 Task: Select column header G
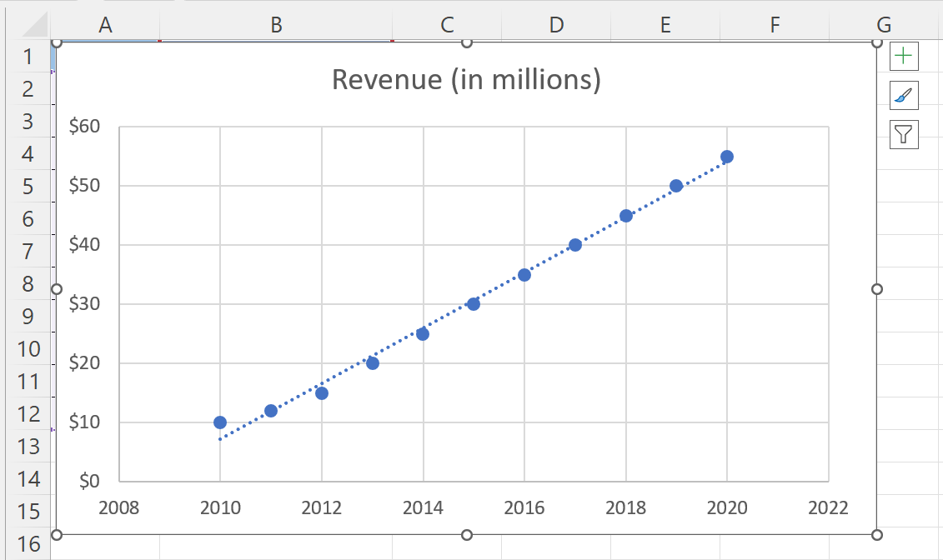882,25
